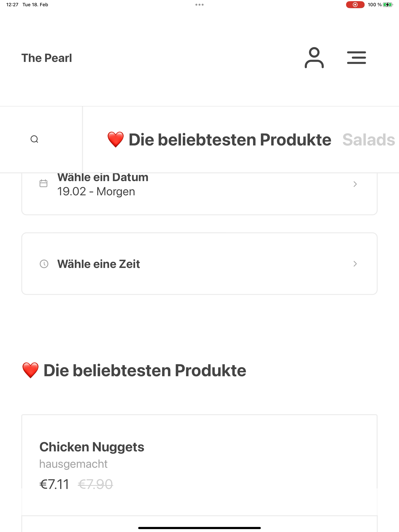Click the calendar icon beside Wähle ein Datum
This screenshot has height=532, width=399.
[43, 183]
